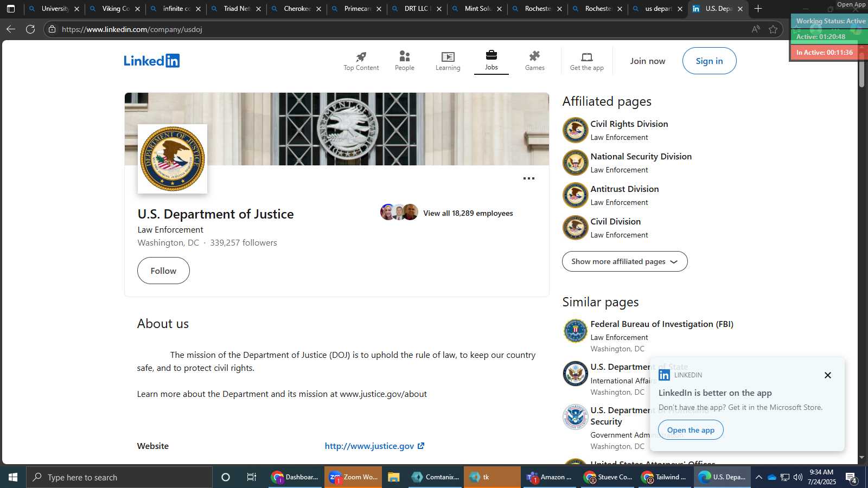
Task: Click the Get the app icon
Action: [x=586, y=61]
